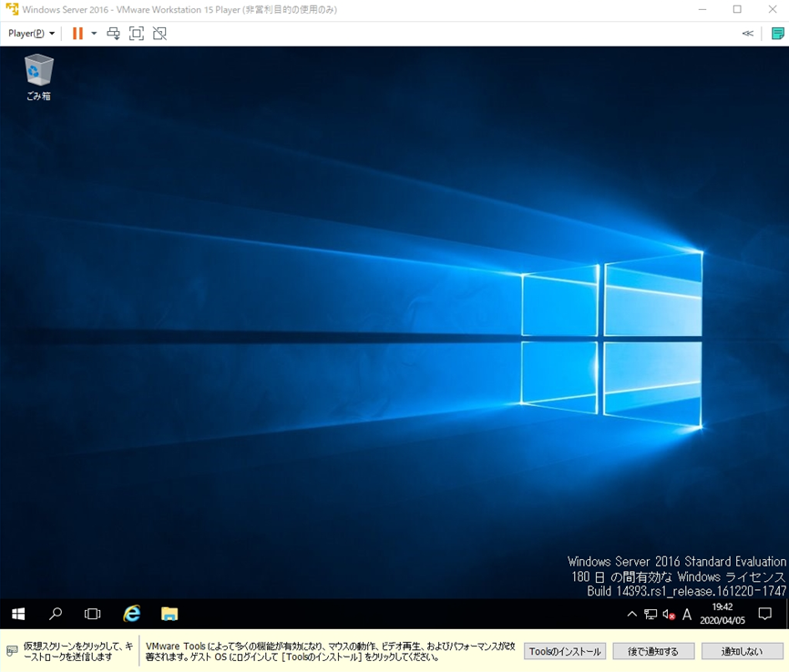Pause the virtual machine
789x672 pixels.
(x=77, y=34)
